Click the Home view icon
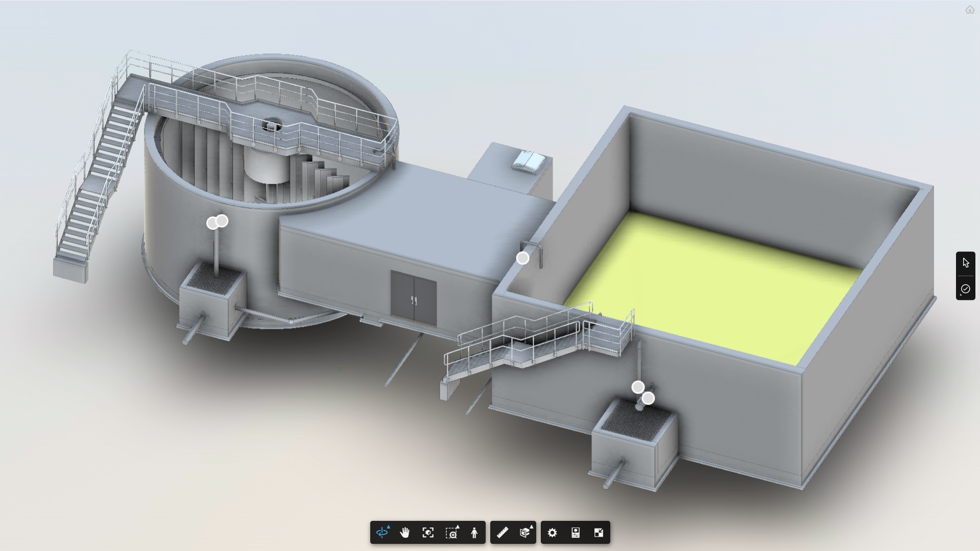Image resolution: width=980 pixels, height=551 pixels. pyautogui.click(x=970, y=10)
